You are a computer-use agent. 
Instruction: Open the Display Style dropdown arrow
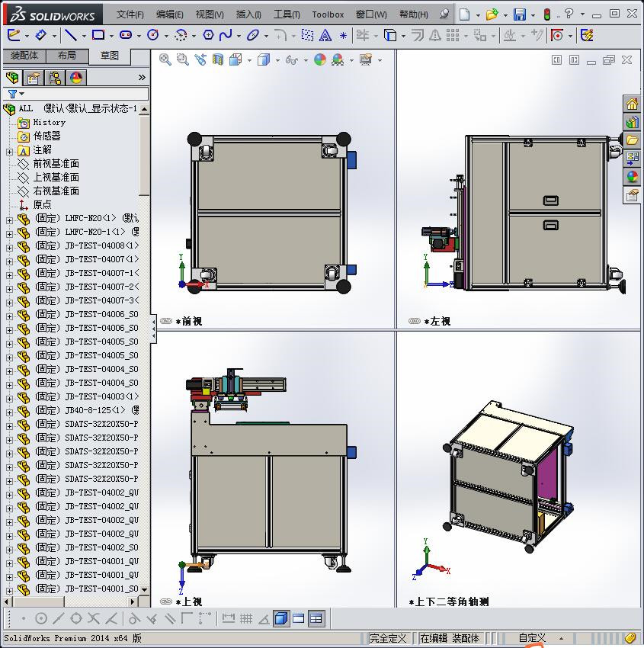click(x=277, y=61)
